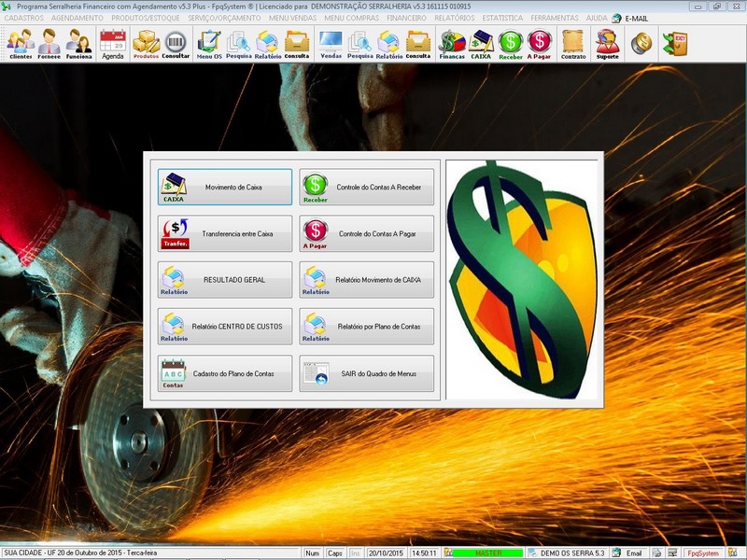Open the RESULTADO GERAL report
The width and height of the screenshot is (747, 560).
click(x=225, y=280)
